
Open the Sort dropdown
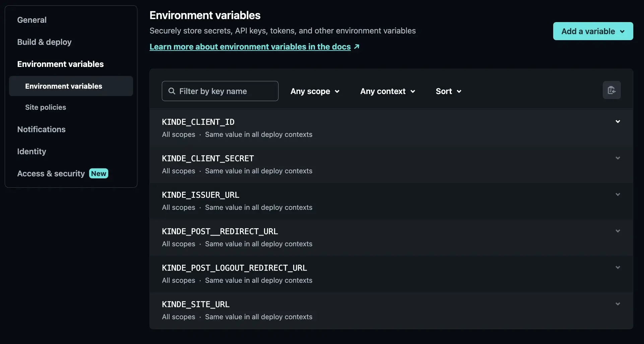click(448, 91)
